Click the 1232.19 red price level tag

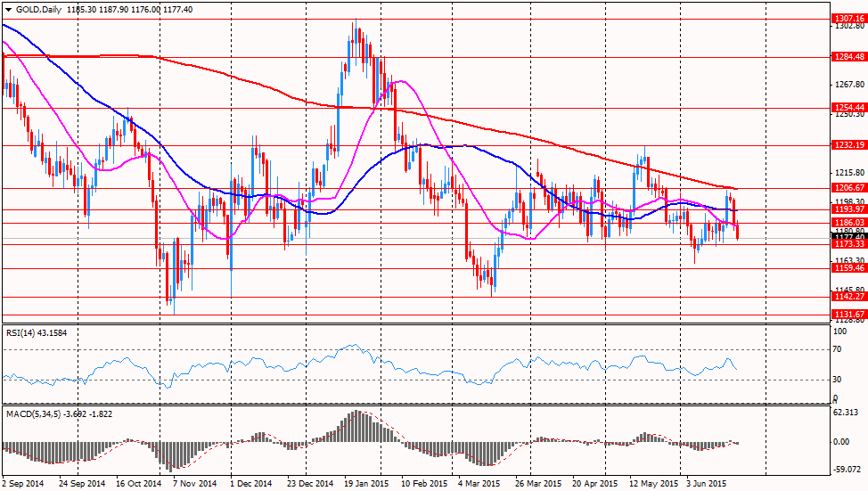click(849, 144)
